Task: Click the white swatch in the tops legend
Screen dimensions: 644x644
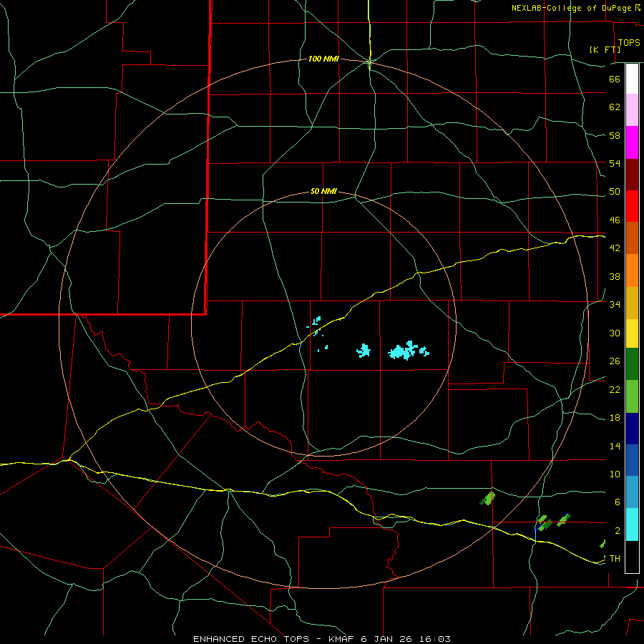Action: tap(632, 79)
